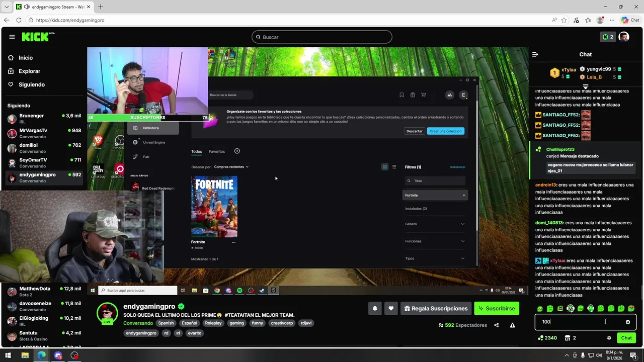The width and height of the screenshot is (644, 362).
Task: Open Copilot Chat button
Action: 630,20
